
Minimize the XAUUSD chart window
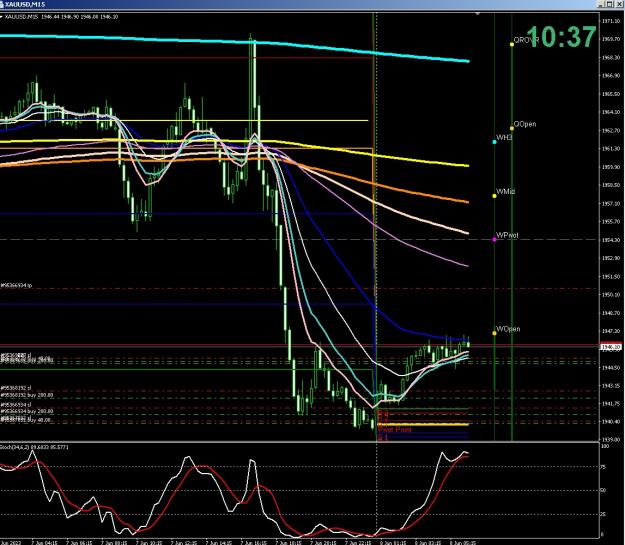click(x=601, y=4)
